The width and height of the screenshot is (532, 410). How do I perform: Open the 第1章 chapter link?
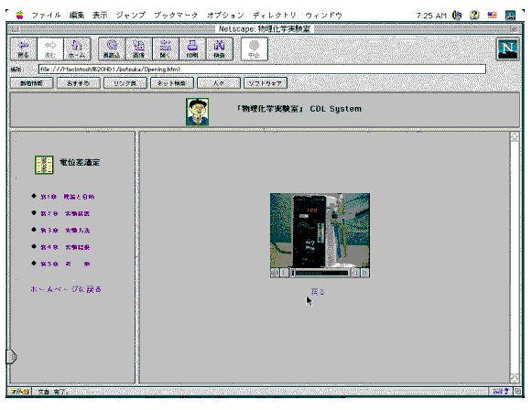67,197
